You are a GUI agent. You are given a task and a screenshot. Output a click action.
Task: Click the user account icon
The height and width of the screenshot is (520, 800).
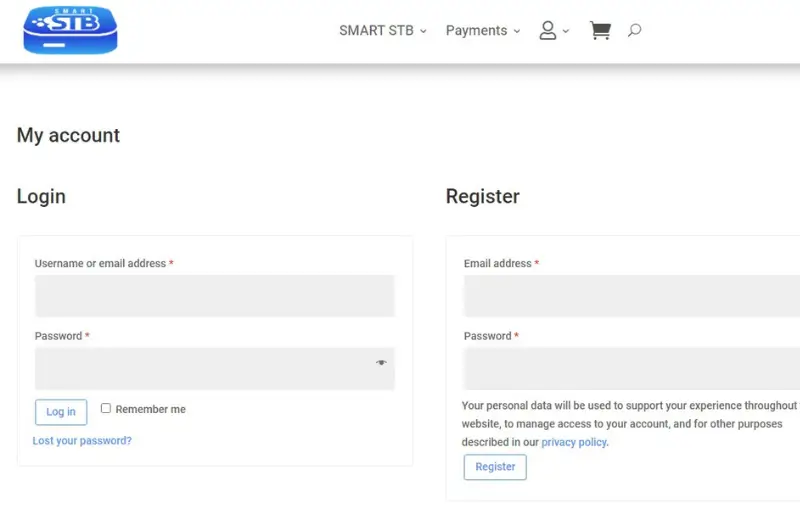548,31
